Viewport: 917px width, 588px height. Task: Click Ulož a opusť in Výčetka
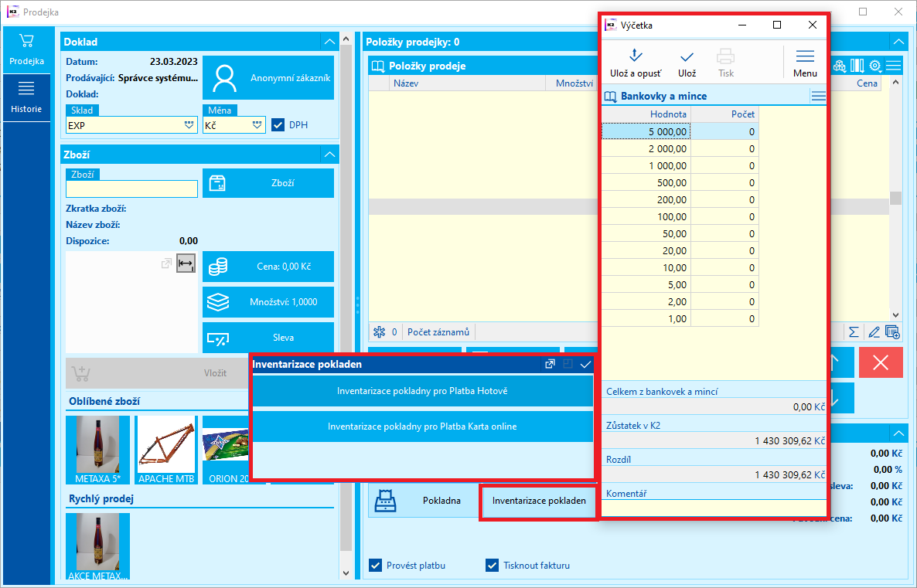[636, 63]
